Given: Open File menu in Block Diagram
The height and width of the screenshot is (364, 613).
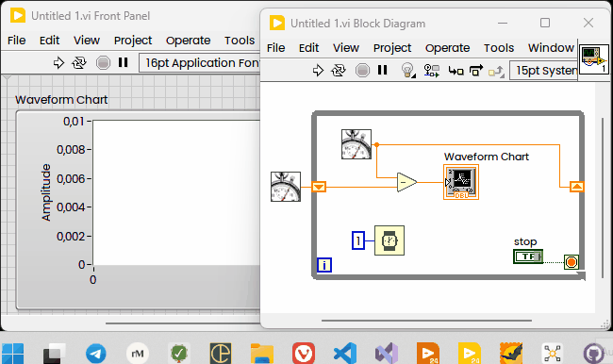Looking at the screenshot, I should [x=275, y=48].
